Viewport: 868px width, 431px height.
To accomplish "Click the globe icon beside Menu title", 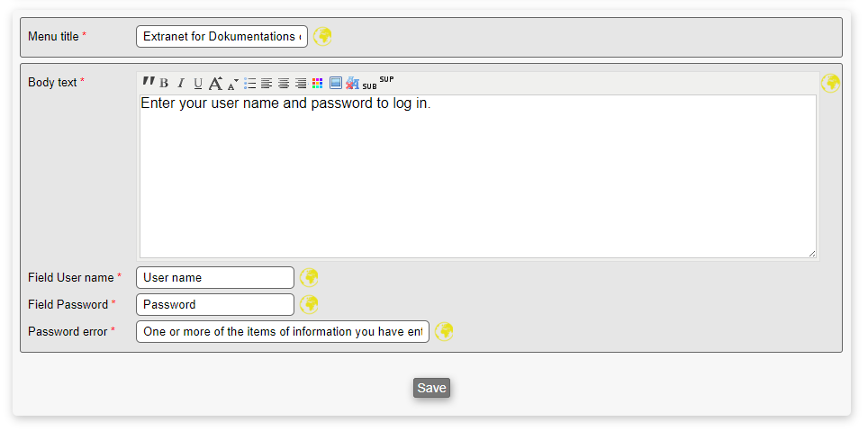I will [322, 36].
